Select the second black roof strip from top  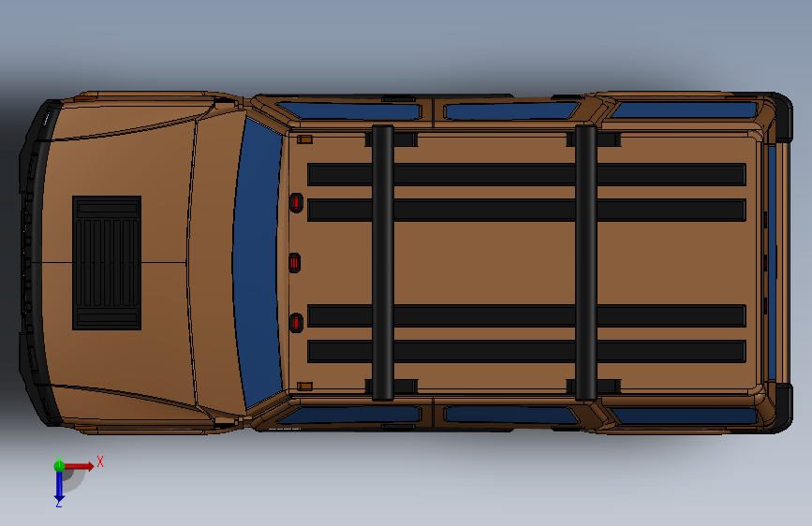(x=526, y=211)
